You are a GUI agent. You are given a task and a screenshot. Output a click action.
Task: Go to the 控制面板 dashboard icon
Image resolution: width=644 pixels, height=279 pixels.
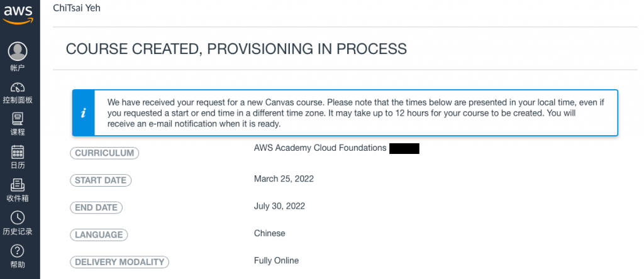click(x=18, y=87)
